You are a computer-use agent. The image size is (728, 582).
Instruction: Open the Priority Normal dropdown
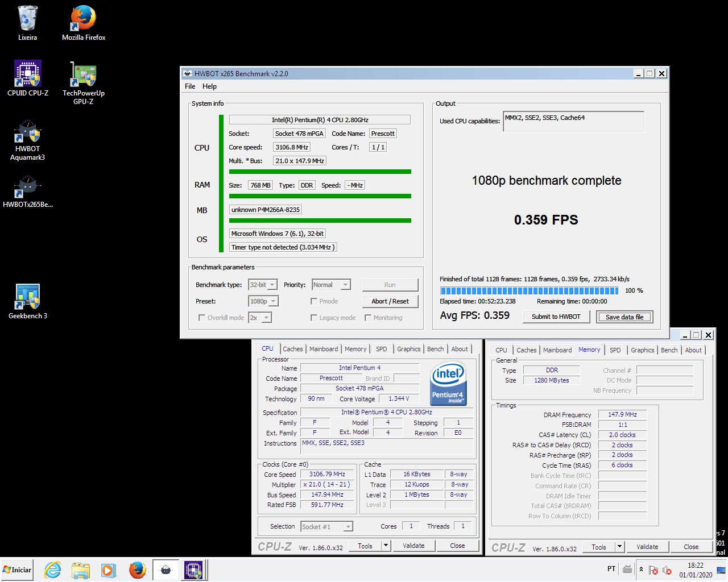pyautogui.click(x=331, y=285)
